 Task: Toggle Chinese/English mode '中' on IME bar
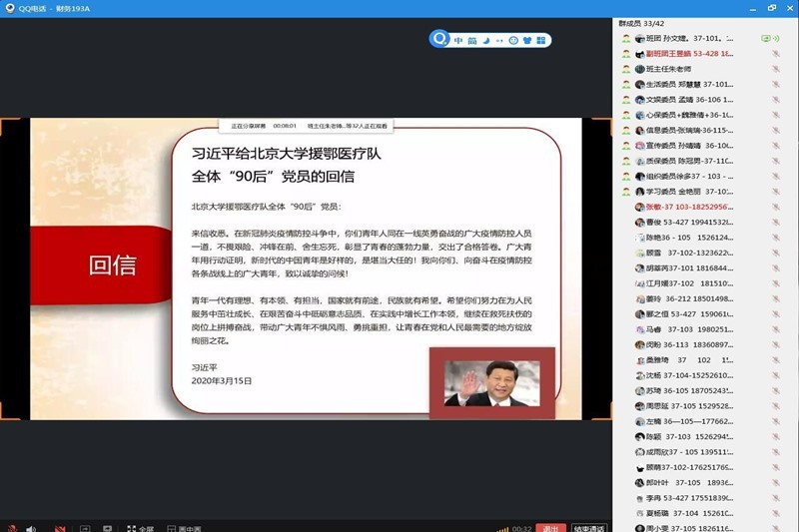458,40
